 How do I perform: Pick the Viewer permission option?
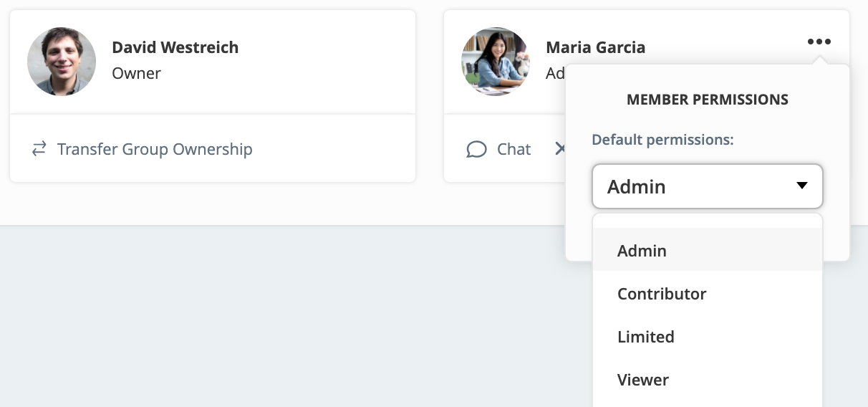(643, 380)
